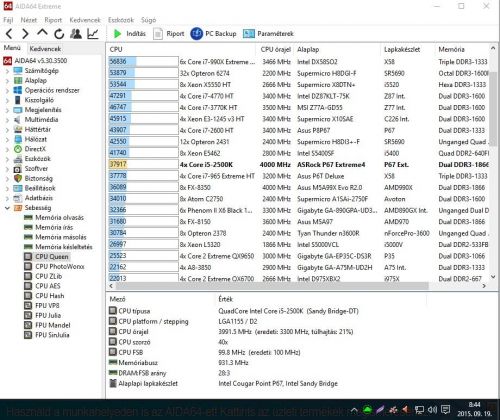Image resolution: width=500 pixels, height=420 pixels.
Task: Switch to the Kedvencek tab in sidebar
Action: (45, 49)
